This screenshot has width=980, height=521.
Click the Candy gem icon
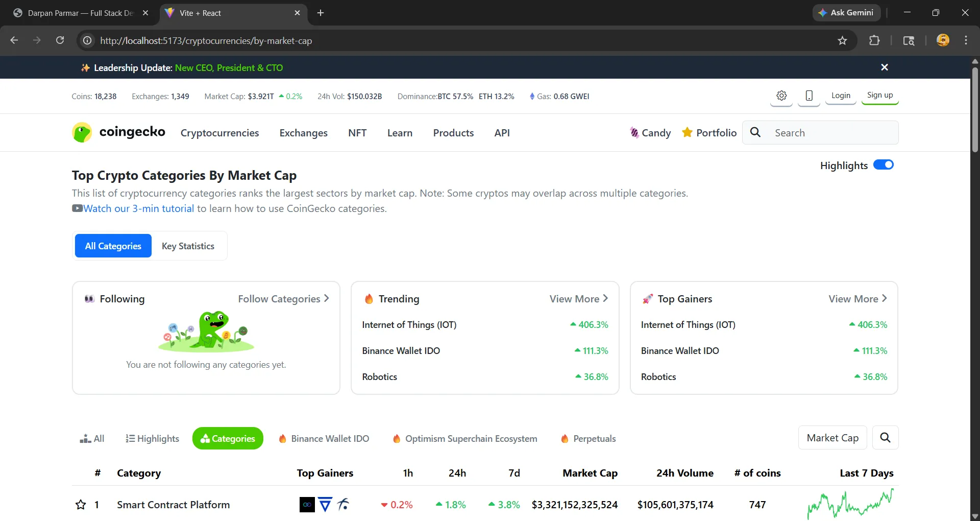pos(634,133)
